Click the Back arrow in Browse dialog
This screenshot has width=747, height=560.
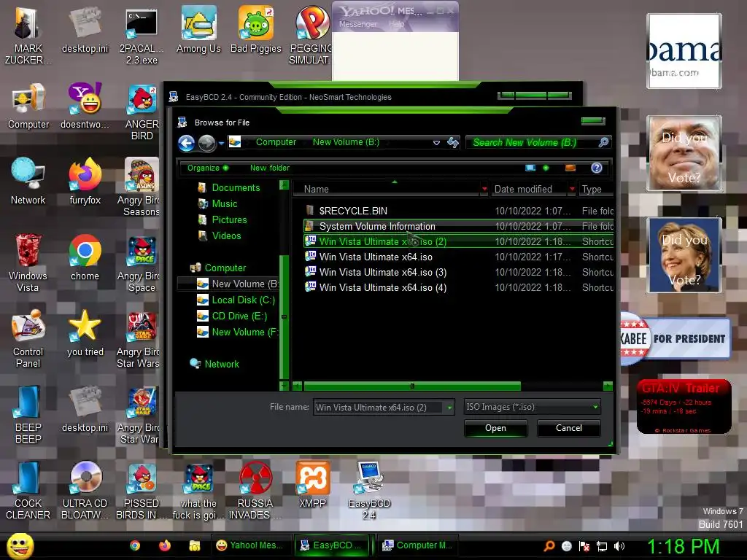(186, 142)
